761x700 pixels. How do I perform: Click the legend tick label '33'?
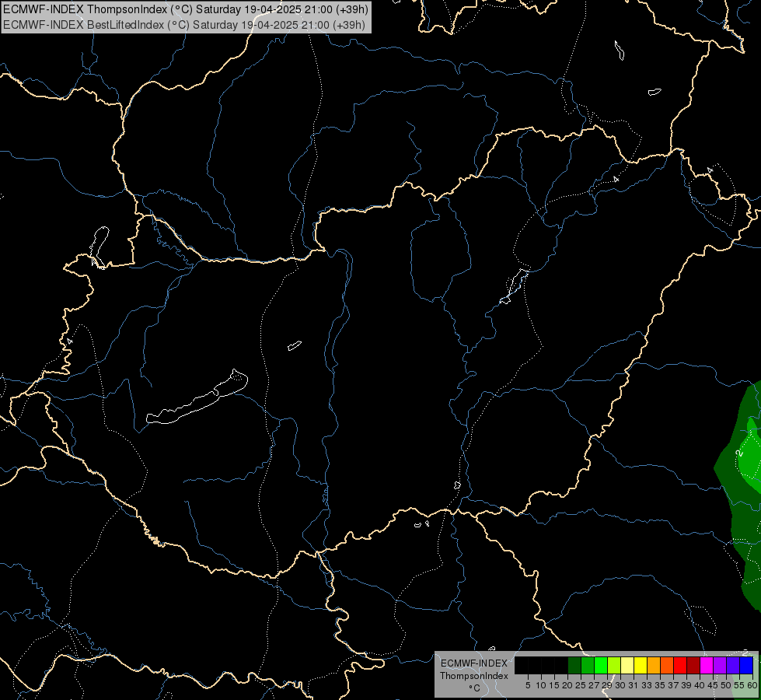tap(647, 685)
